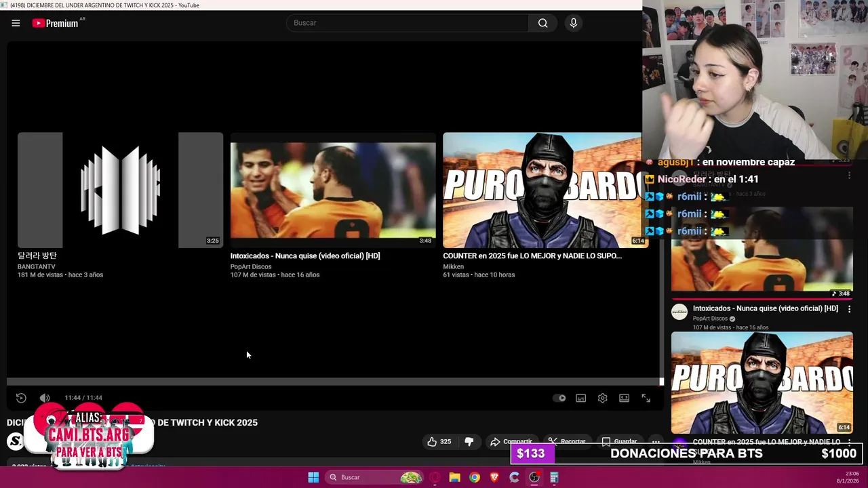This screenshot has height=488, width=868.
Task: Open PopArt Discos channel under end-screen video
Action: (251, 266)
